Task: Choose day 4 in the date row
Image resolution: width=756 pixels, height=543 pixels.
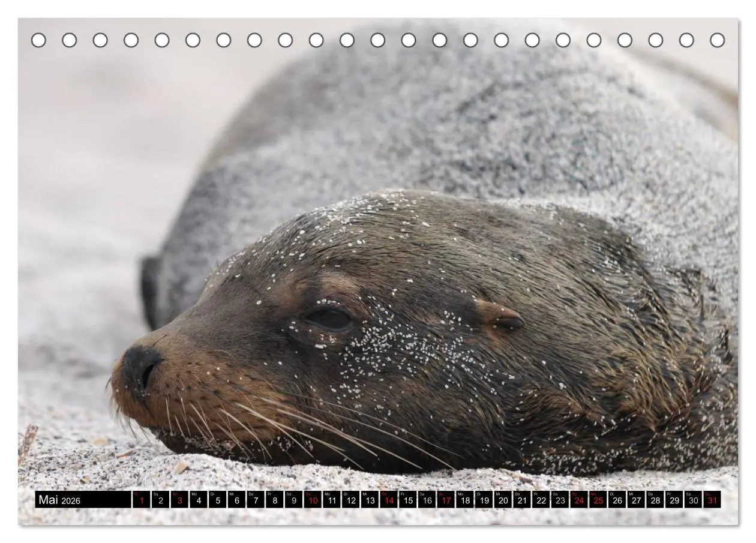Action: [x=199, y=499]
